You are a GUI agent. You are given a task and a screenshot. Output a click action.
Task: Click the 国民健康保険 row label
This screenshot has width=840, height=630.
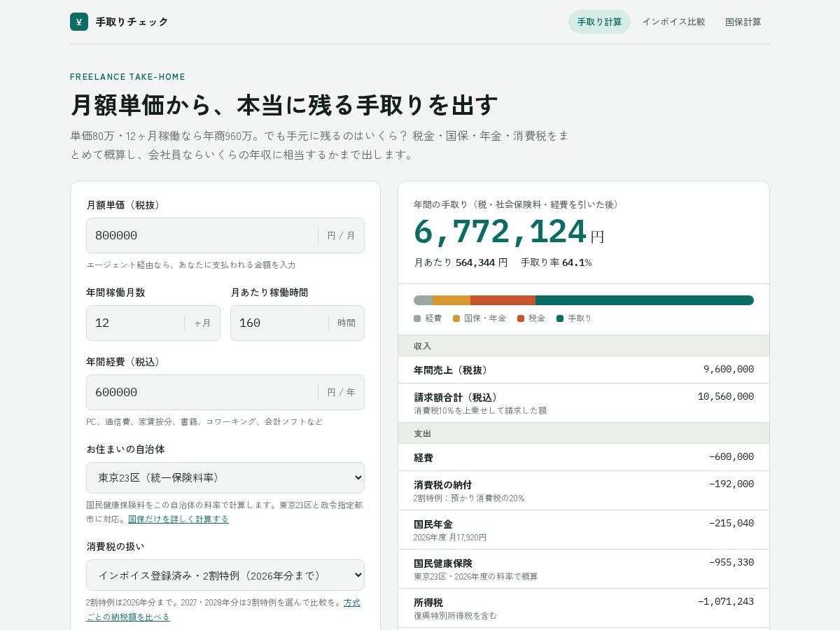pos(442,563)
